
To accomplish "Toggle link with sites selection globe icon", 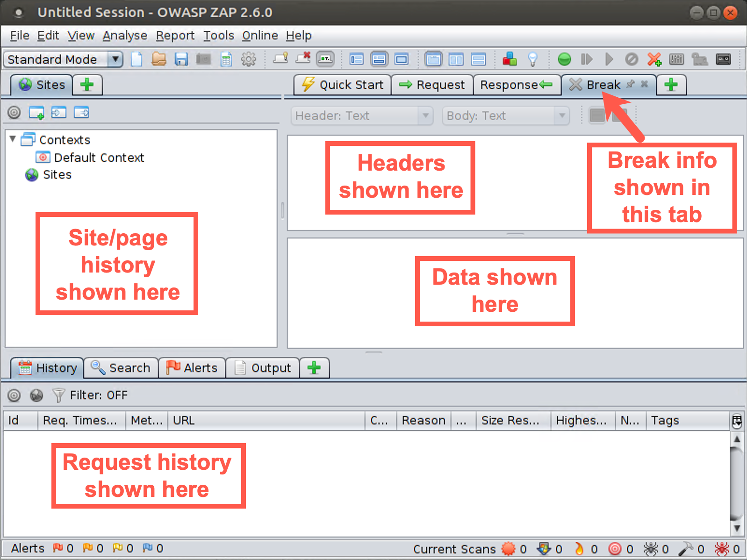I will [x=36, y=395].
